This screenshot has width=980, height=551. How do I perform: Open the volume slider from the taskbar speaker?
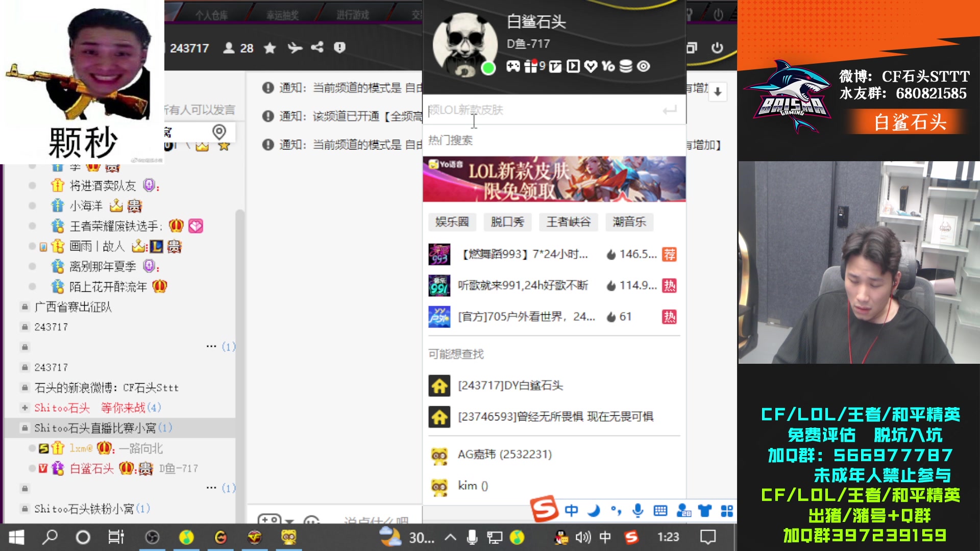tap(583, 537)
